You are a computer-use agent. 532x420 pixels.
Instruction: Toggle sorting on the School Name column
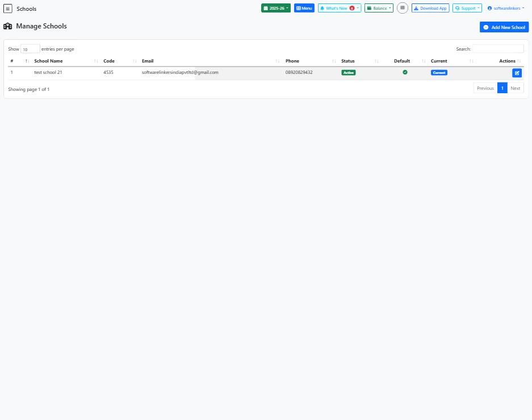point(48,61)
